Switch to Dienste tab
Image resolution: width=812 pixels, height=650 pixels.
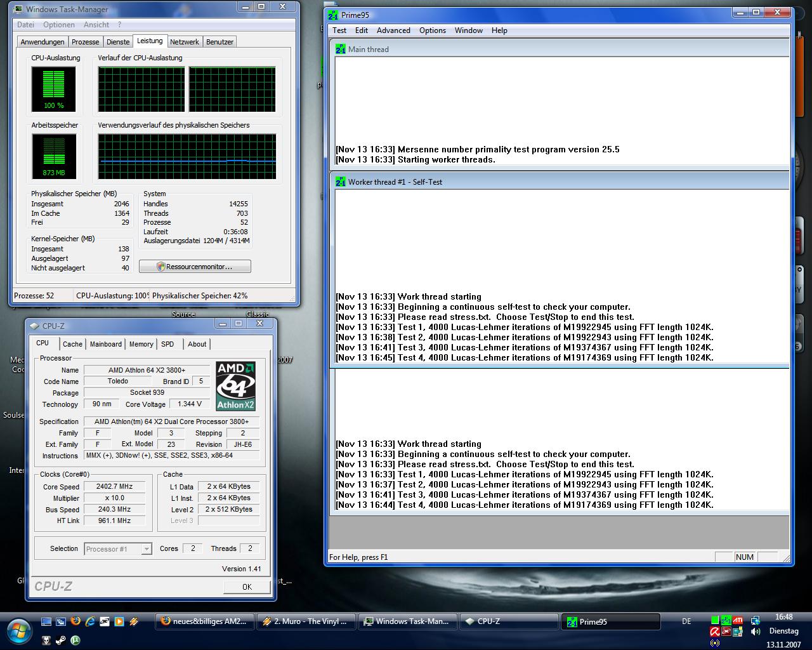tap(118, 42)
